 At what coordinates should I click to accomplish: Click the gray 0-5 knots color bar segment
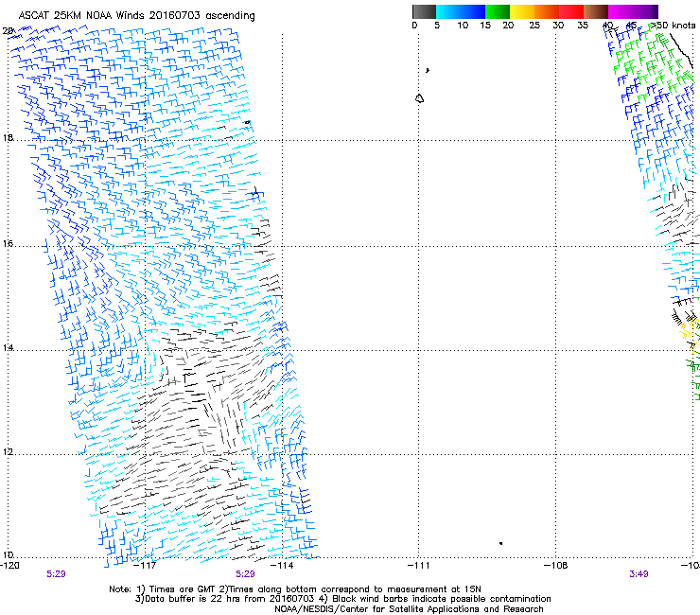click(x=424, y=11)
